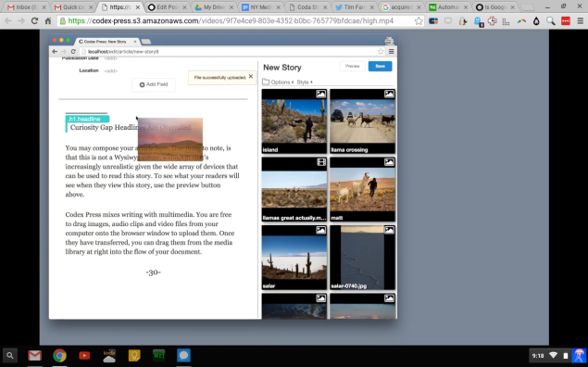Click image type icon on salar thumbnail
The width and height of the screenshot is (588, 367).
(321, 230)
